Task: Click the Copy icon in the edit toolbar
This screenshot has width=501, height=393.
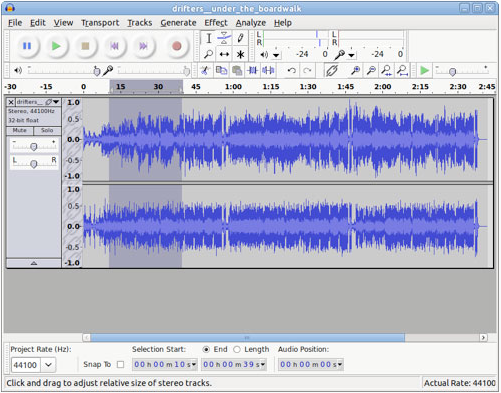Action: 221,70
